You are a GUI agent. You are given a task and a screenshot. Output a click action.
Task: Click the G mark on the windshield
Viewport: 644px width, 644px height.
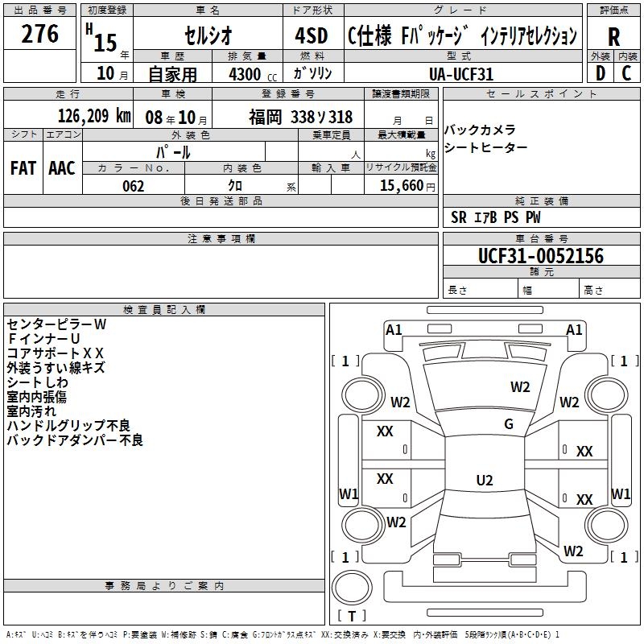(509, 424)
